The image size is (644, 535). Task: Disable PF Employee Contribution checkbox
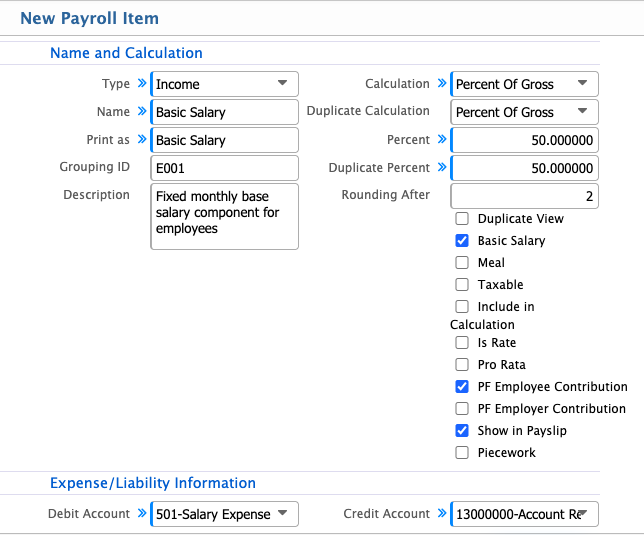462,387
